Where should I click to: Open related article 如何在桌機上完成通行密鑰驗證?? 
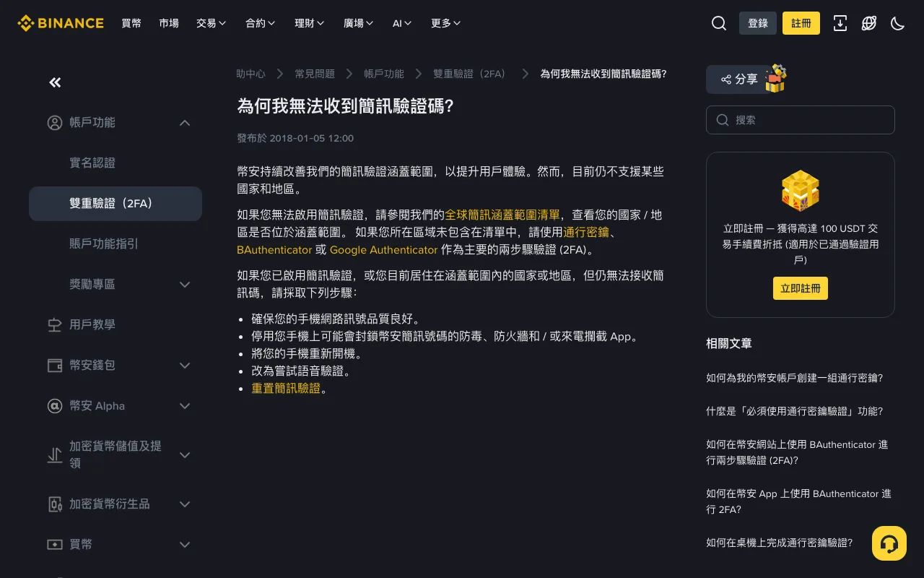pos(779,543)
